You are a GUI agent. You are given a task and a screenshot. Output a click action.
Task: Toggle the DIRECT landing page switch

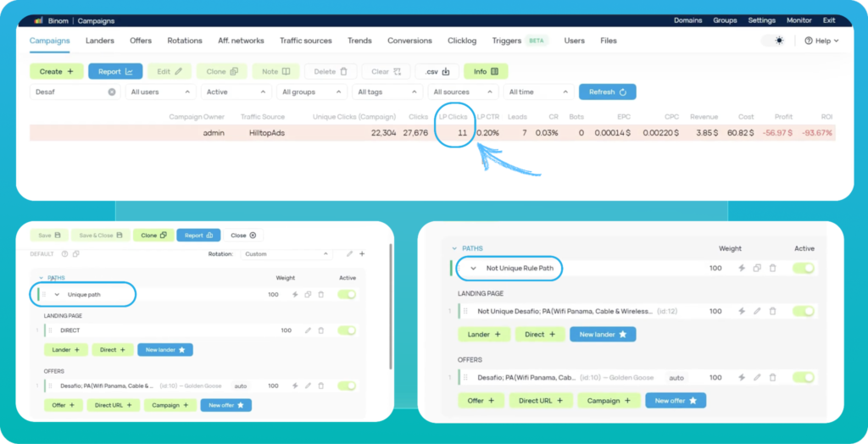(x=347, y=330)
